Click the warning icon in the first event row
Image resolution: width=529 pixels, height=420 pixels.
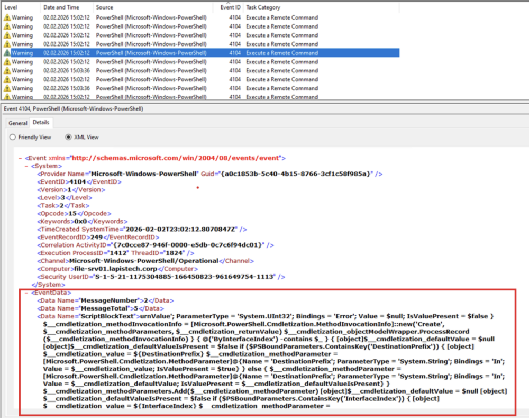(7, 17)
